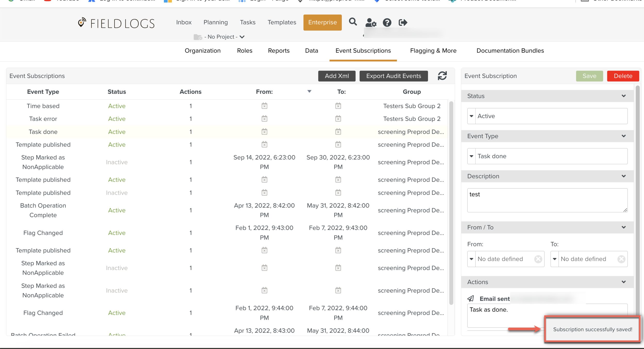The width and height of the screenshot is (644, 349).
Task: Open the Templates menu
Action: [282, 22]
